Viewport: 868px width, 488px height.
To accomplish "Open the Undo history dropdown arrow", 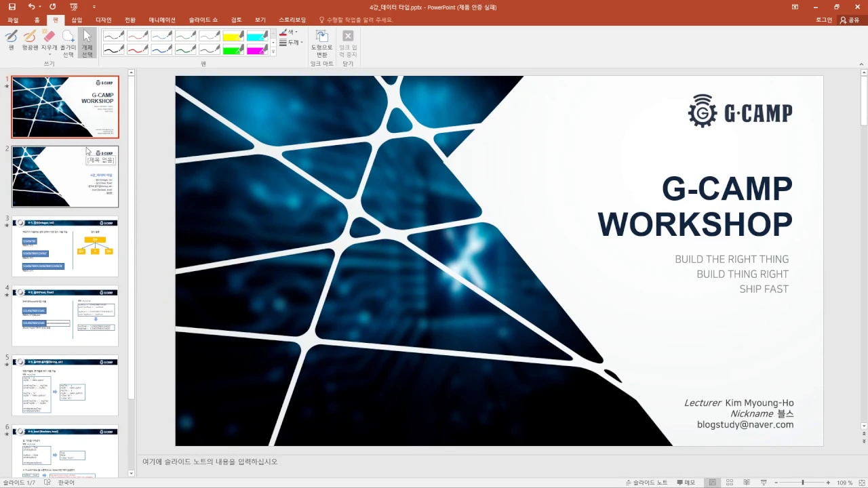I will click(x=40, y=7).
